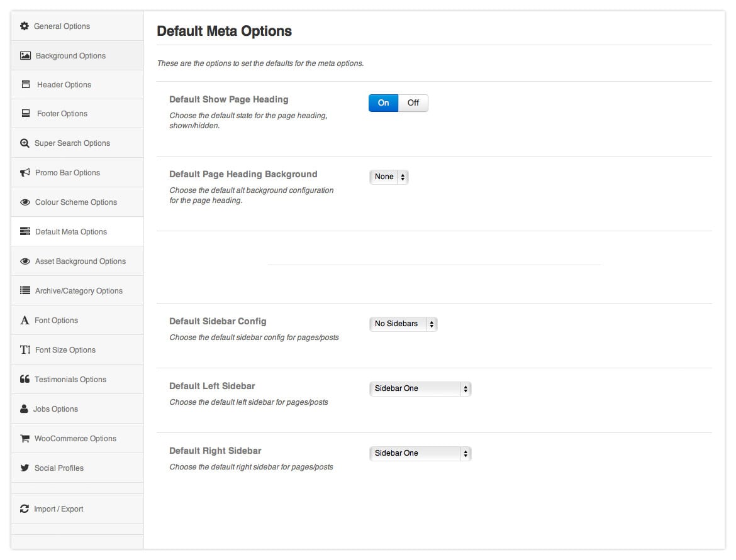Click the footer layout icon beside Footer Options
Screen dimensions: 736x560
point(26,114)
